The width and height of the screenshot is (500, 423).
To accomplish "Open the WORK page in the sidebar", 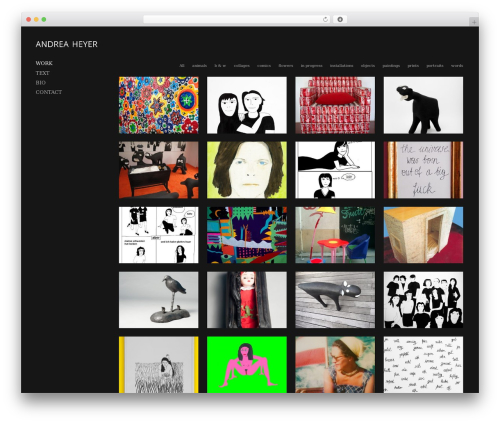I will [x=44, y=63].
